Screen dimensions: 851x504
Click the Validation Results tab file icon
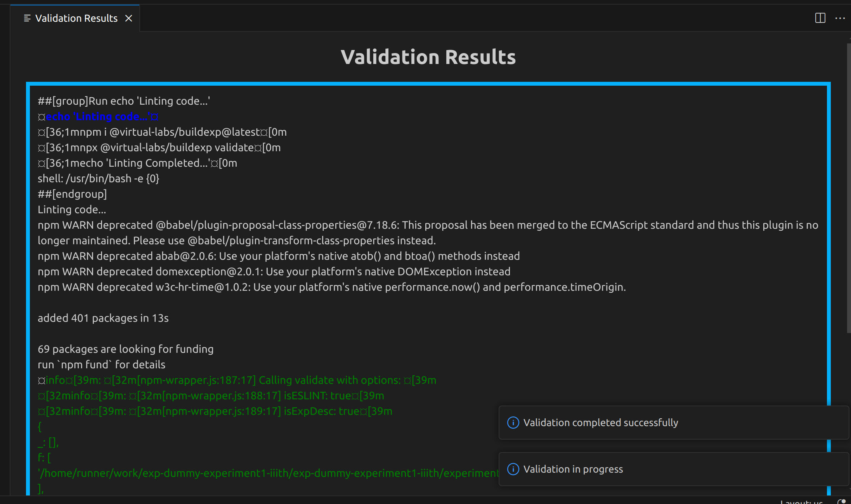[27, 18]
